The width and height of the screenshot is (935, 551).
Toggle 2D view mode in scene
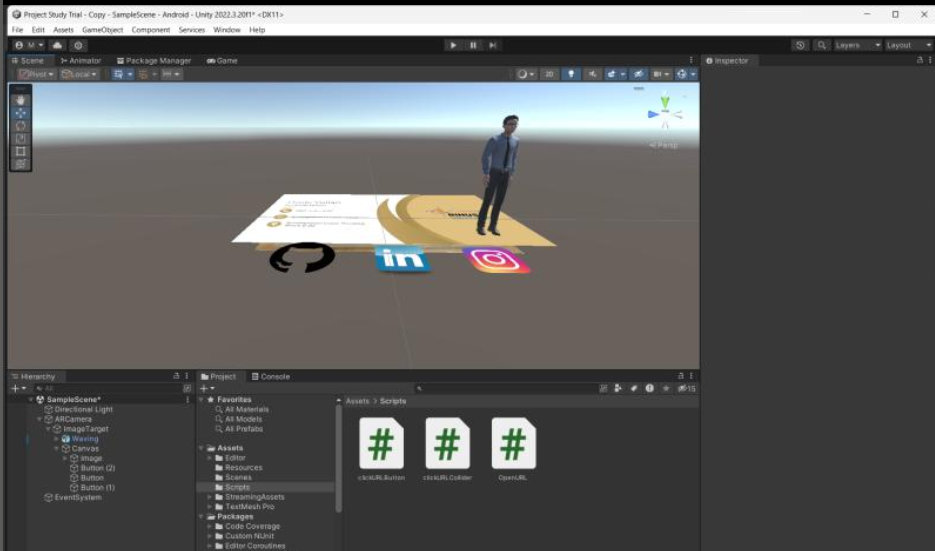coord(549,74)
